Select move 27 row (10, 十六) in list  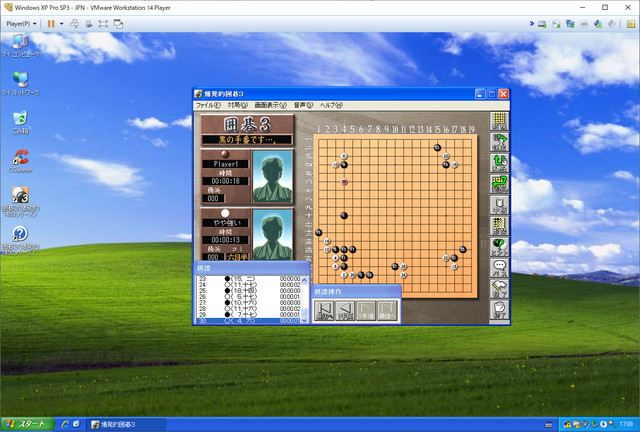(x=249, y=303)
